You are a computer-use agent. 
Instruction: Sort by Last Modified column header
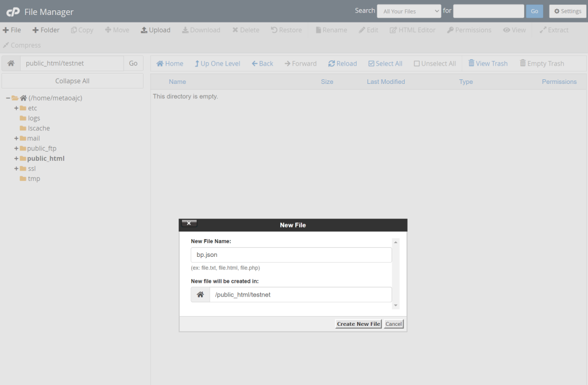(x=386, y=82)
